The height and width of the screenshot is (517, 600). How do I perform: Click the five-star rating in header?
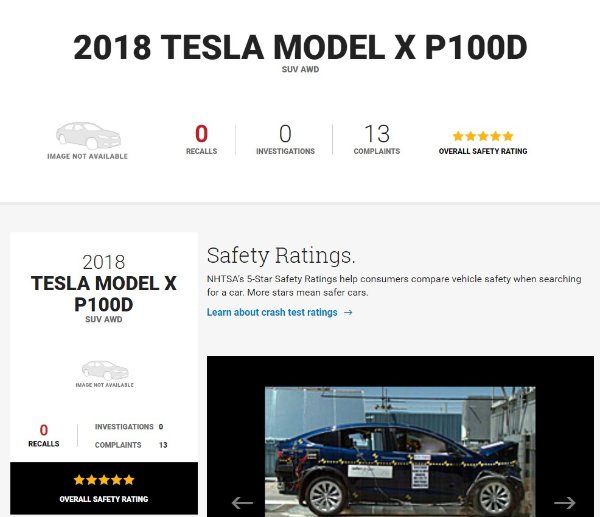pos(483,136)
